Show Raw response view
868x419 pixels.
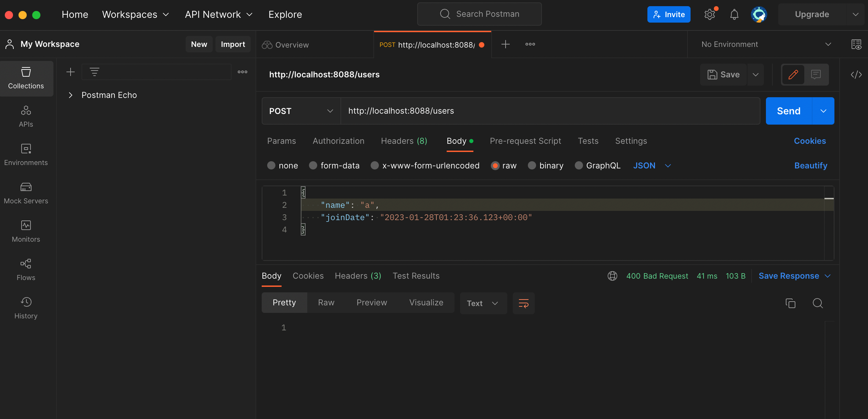click(x=326, y=303)
